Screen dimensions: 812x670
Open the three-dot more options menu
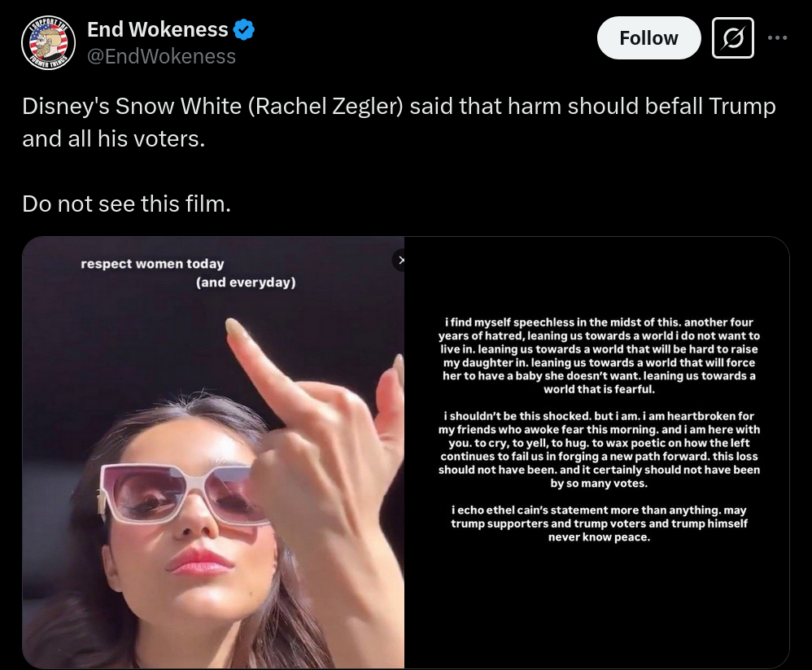777,37
